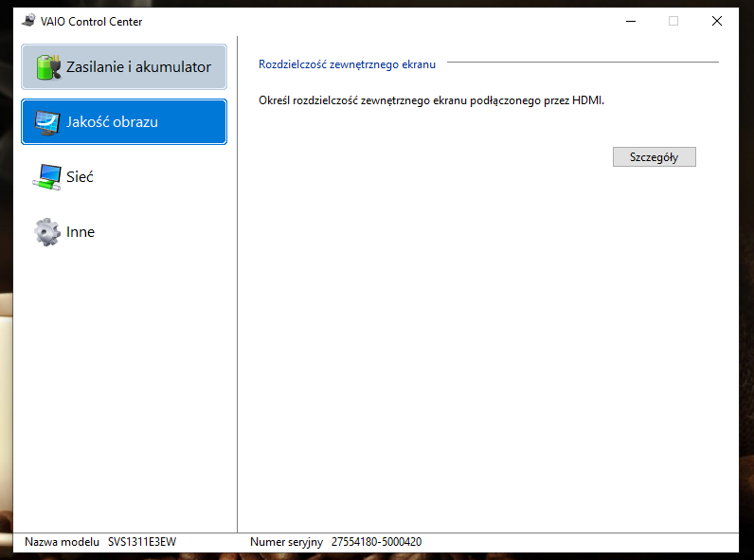Open the Inne settings section
Viewport: 754px width, 560px height.
click(81, 232)
